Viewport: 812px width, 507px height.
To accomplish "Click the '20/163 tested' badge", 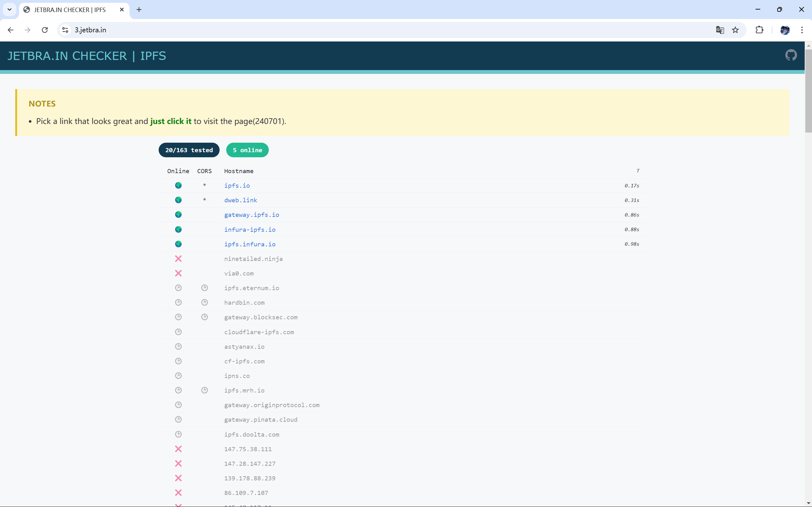I will pos(189,150).
